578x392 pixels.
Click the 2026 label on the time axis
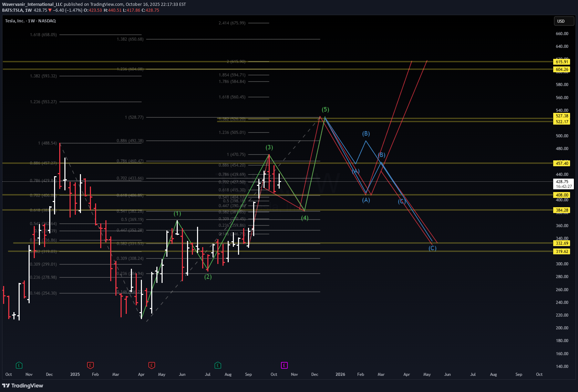(340, 374)
